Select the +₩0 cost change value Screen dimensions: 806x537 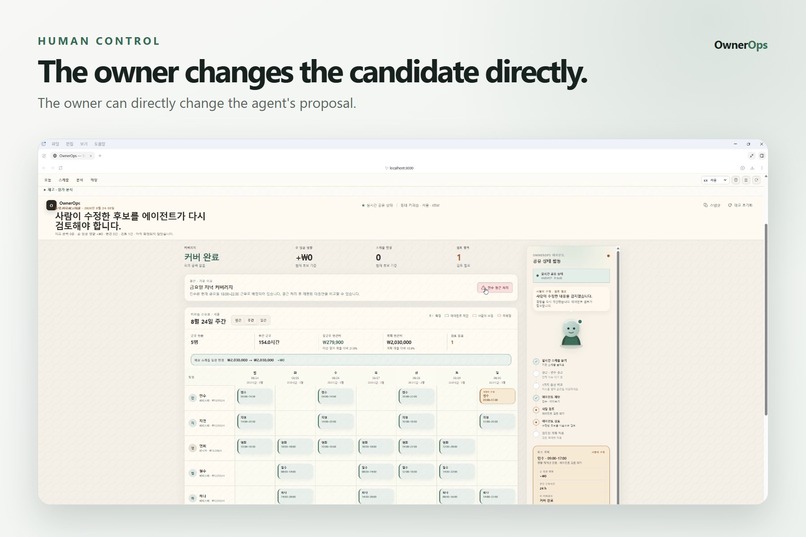304,257
